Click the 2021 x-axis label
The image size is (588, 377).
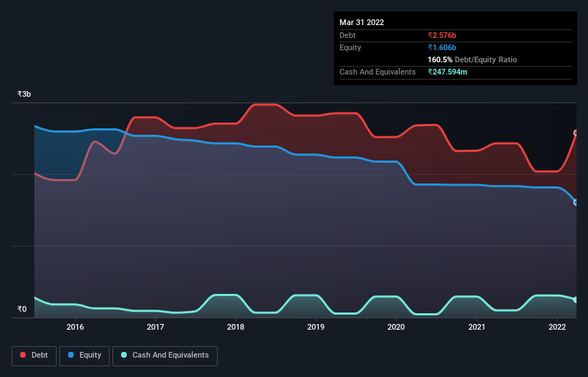pos(476,327)
